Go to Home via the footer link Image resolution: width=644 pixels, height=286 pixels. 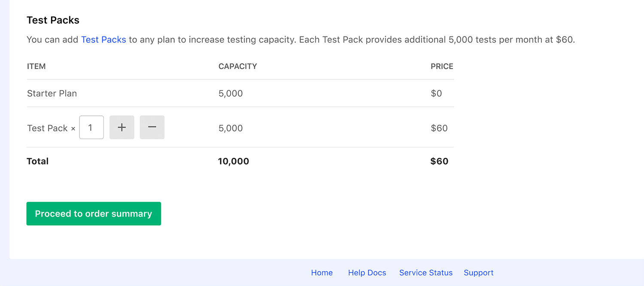pos(322,273)
